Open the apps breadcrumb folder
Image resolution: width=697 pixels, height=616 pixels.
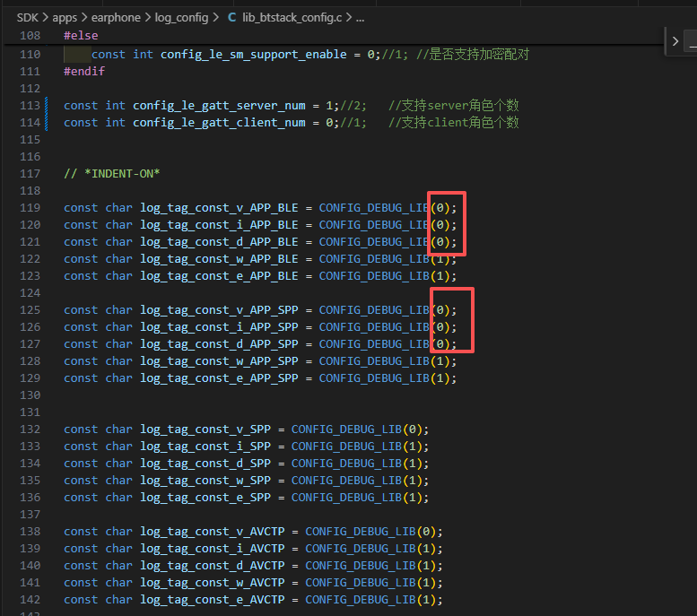(65, 18)
